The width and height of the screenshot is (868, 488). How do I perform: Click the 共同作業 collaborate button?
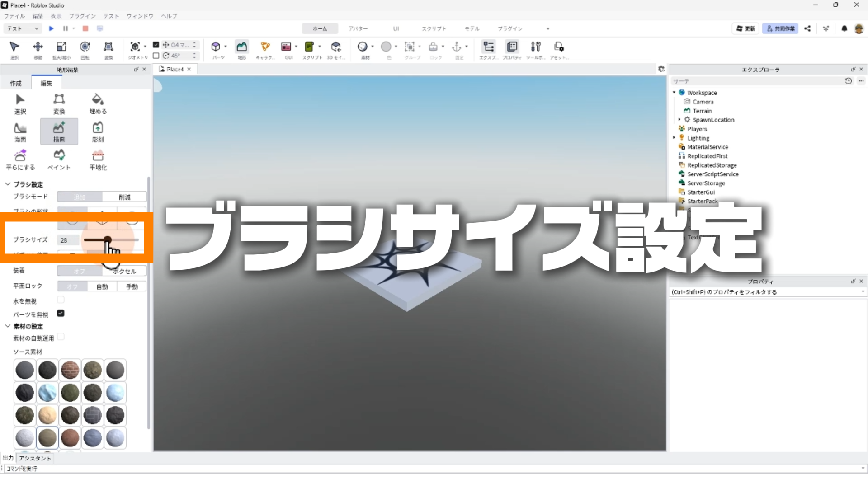(x=780, y=28)
